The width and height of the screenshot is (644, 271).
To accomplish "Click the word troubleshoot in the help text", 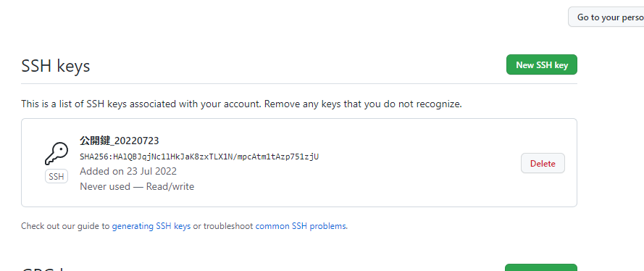I will (228, 226).
